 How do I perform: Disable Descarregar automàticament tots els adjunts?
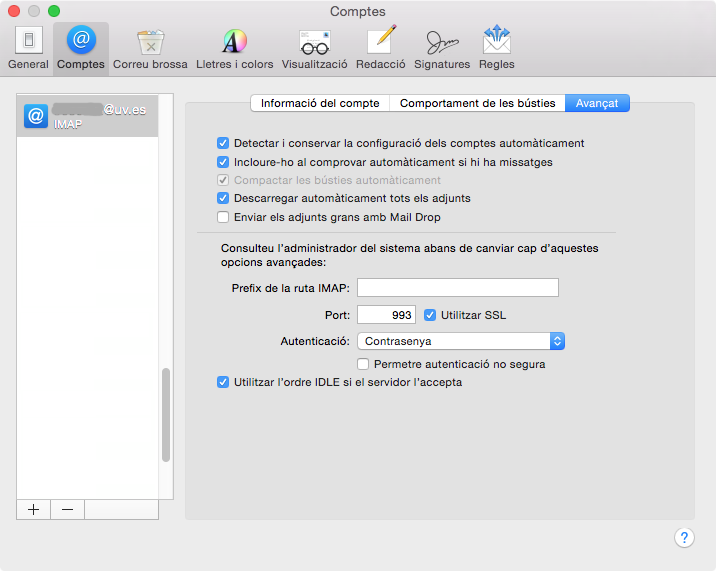(x=223, y=198)
